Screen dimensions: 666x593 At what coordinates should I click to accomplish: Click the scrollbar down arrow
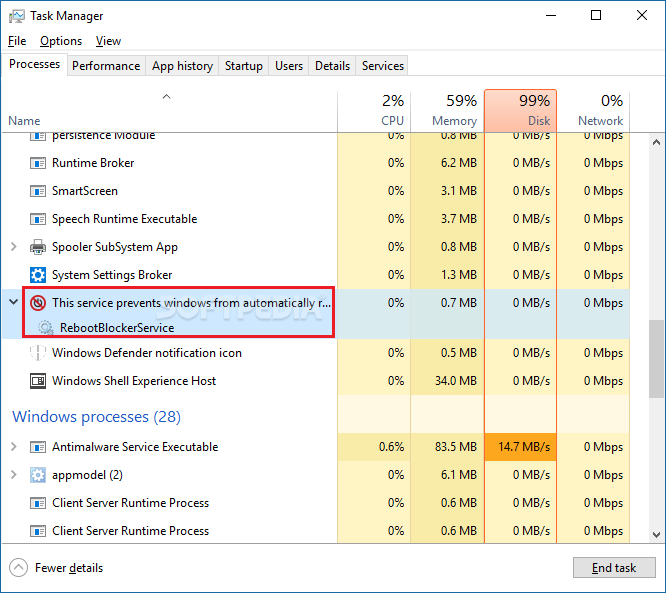click(x=656, y=534)
